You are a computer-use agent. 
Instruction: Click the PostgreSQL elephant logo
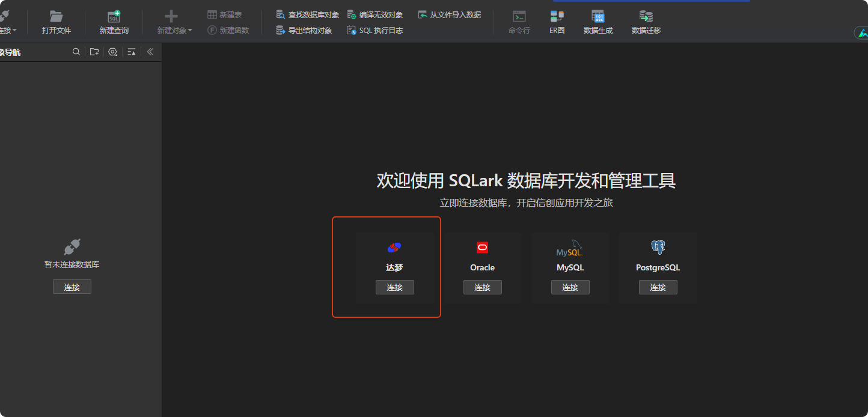coord(658,247)
